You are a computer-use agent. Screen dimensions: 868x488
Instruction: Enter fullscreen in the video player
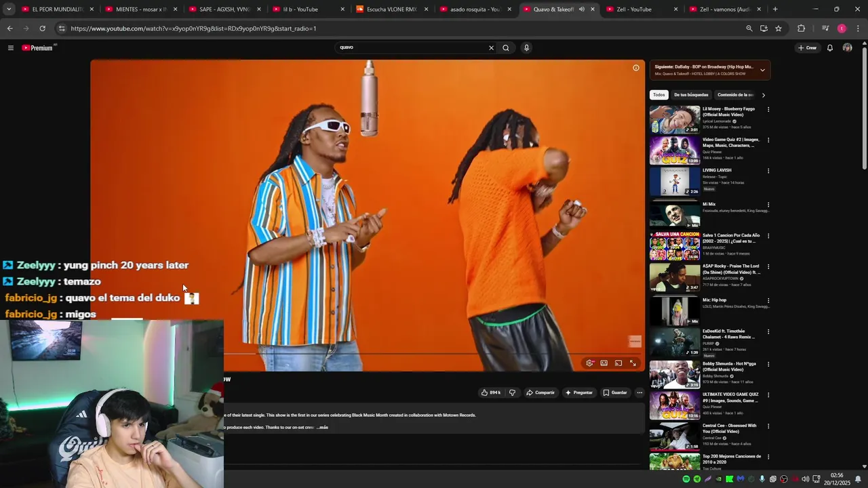[633, 363]
